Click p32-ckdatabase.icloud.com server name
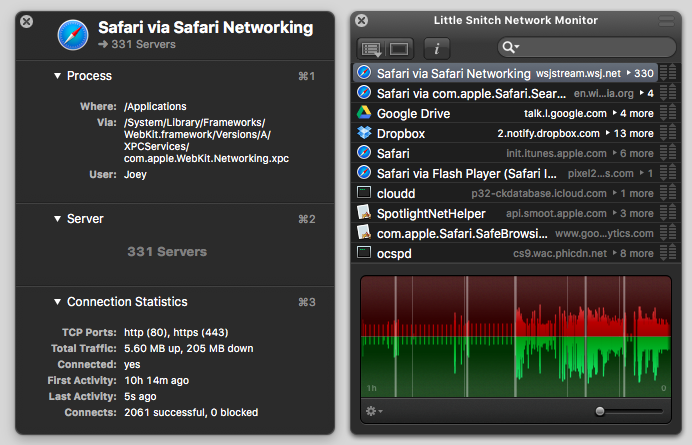Screen dimensions: 692x445 [539, 193]
